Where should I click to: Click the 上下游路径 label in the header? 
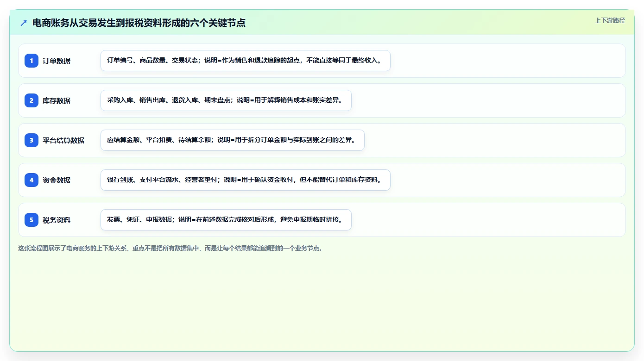tap(610, 20)
